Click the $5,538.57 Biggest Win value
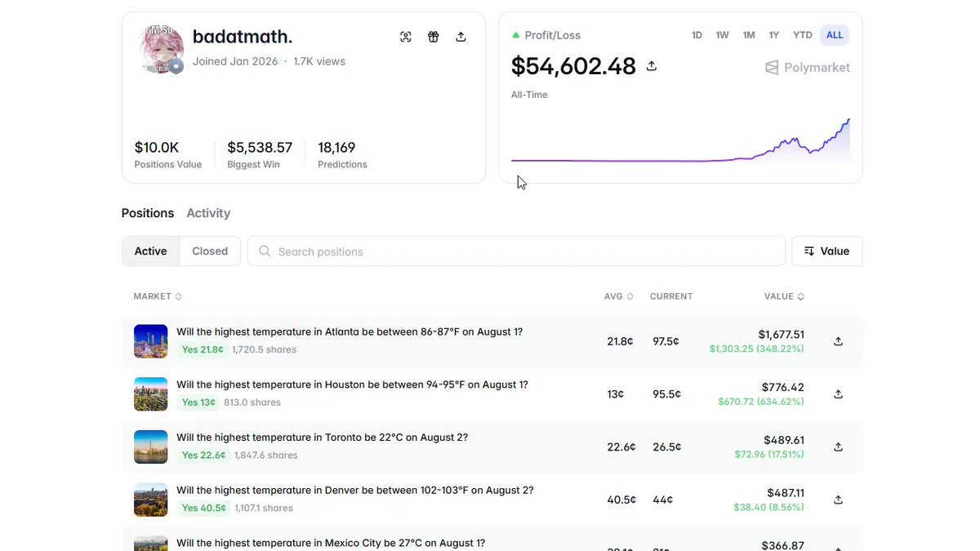Viewport: 980px width, 551px height. 260,148
